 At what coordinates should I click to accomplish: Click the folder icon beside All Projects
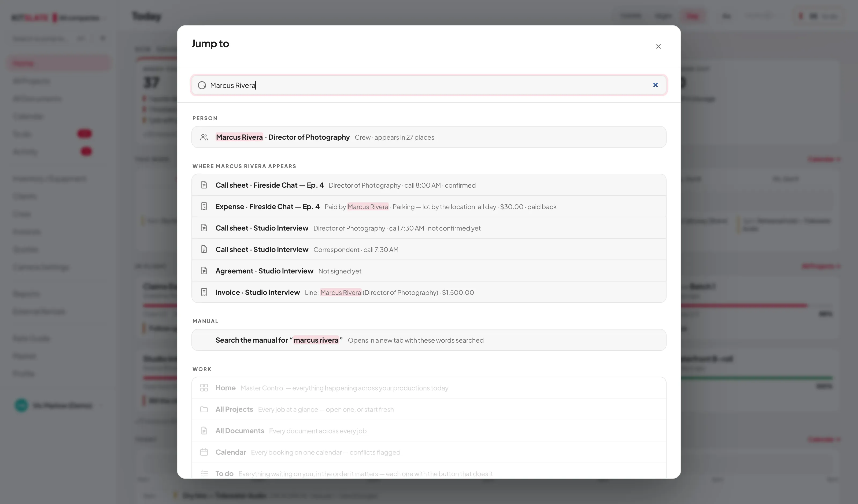tap(204, 409)
